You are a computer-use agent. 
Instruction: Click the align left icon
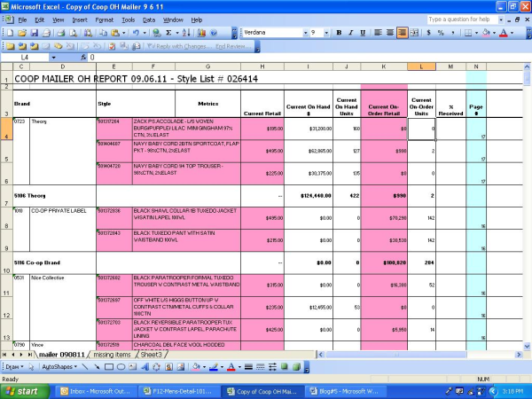click(x=377, y=33)
